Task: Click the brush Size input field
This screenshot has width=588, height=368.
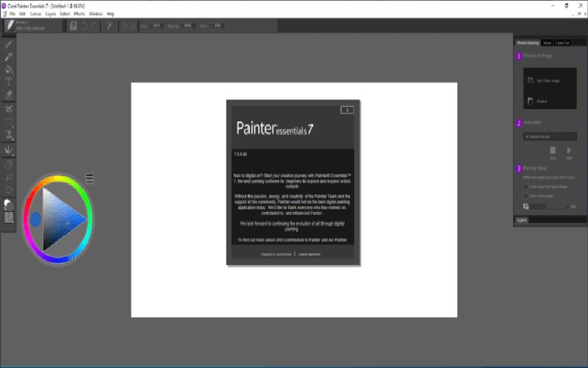Action: 154,26
